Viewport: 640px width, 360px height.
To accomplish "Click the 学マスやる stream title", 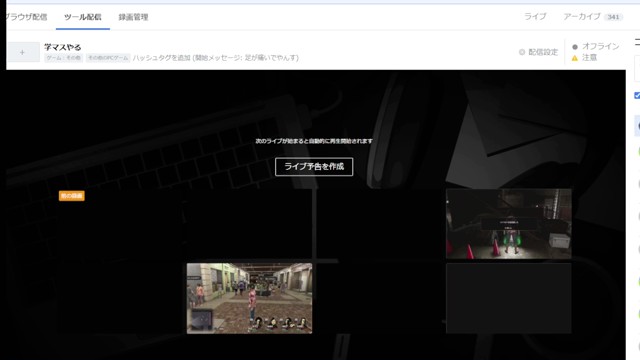I will click(x=62, y=47).
